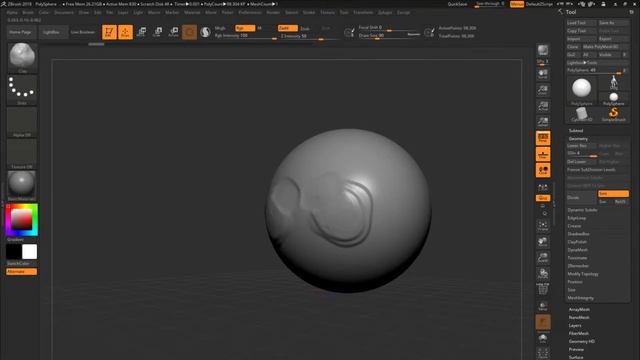Select the black main color swatch
This screenshot has height=360, width=640.
(x=14, y=252)
